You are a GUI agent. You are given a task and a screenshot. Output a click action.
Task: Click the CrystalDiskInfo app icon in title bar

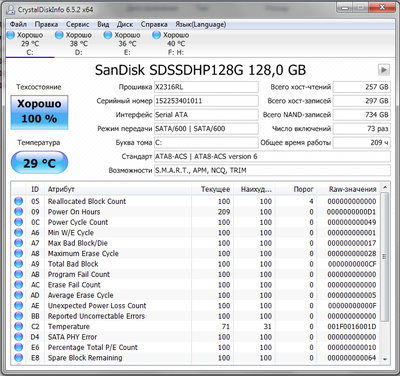[x=11, y=10]
